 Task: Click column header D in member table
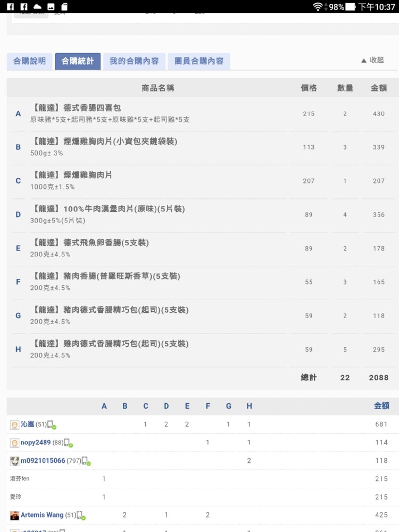coord(166,406)
